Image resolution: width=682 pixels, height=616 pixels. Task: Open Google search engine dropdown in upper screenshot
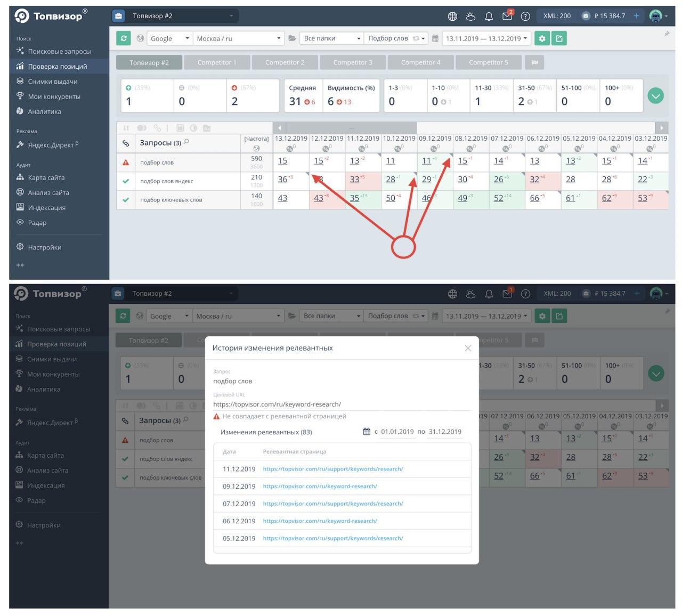[169, 38]
